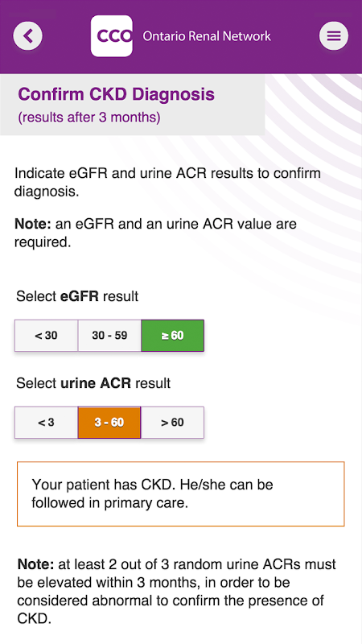Click the 'Select urine ACR result' label
Screen dimensions: 362x644
(x=93, y=383)
